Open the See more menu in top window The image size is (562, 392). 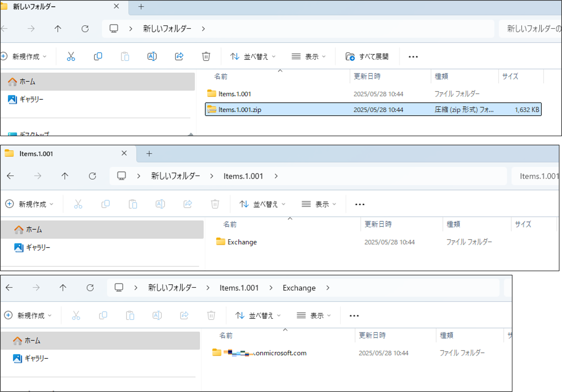(x=413, y=57)
